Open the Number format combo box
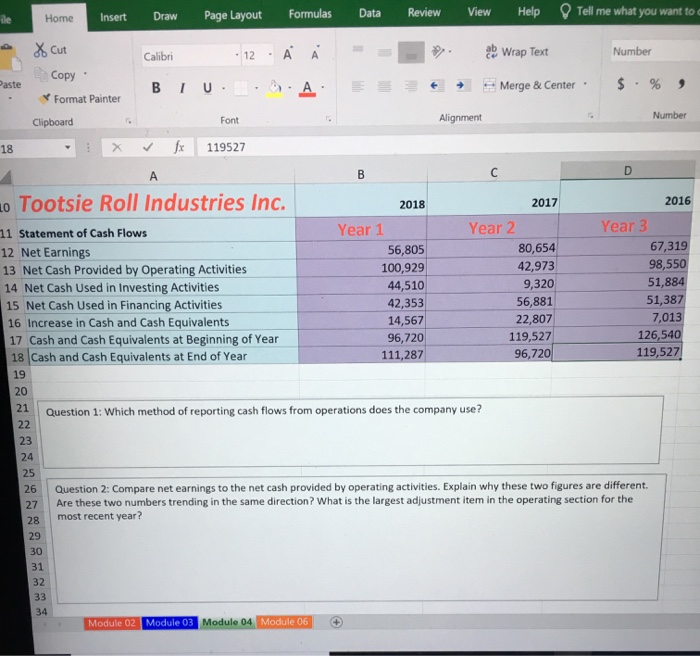Image resolution: width=700 pixels, height=656 pixels. coord(654,51)
